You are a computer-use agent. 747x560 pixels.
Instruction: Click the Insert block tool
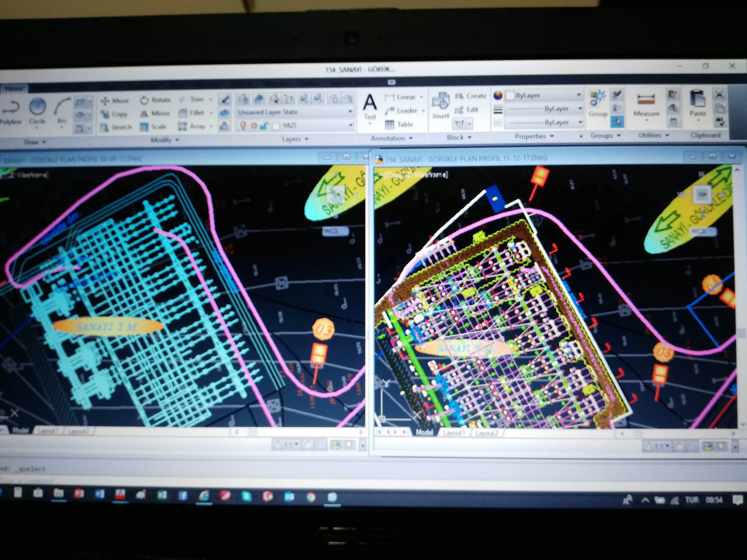click(441, 106)
